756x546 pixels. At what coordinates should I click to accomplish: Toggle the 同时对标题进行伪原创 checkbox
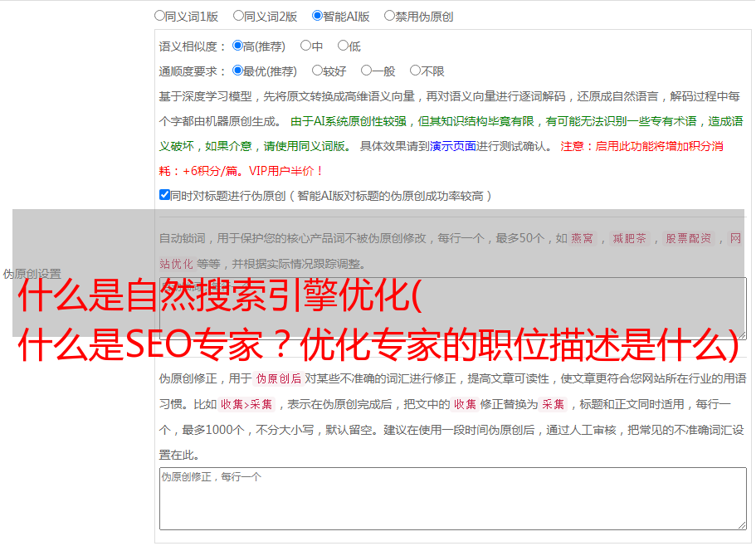(164, 195)
